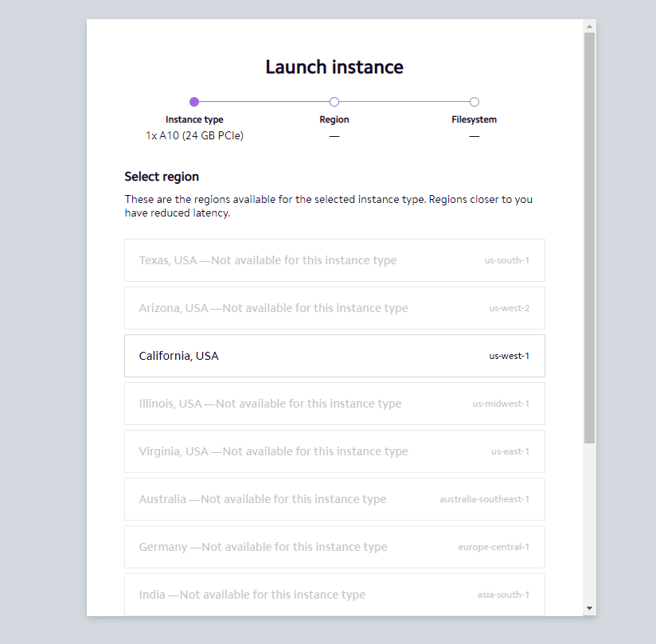Click the Filesystem step label
The height and width of the screenshot is (644, 656).
click(474, 119)
